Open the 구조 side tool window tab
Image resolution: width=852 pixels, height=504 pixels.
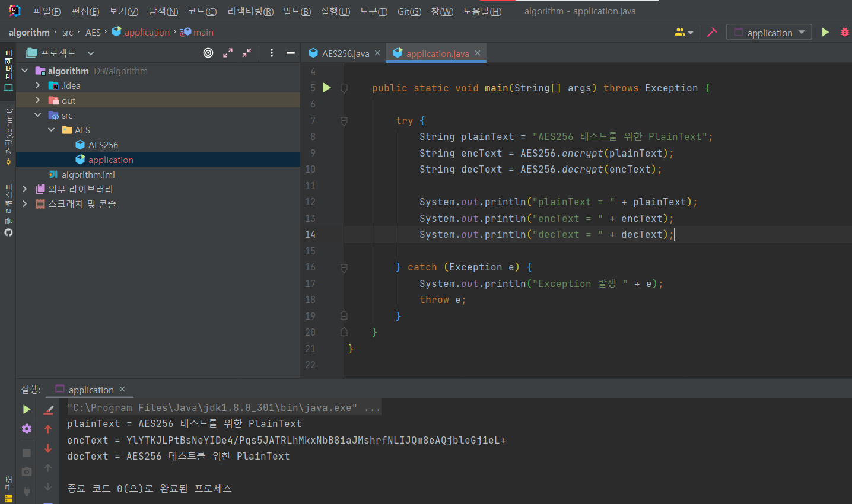(8, 489)
